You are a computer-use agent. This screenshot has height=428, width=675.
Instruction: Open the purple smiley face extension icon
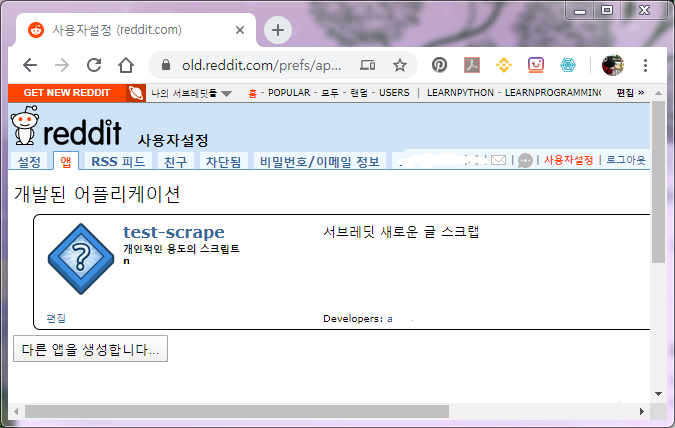tap(536, 65)
